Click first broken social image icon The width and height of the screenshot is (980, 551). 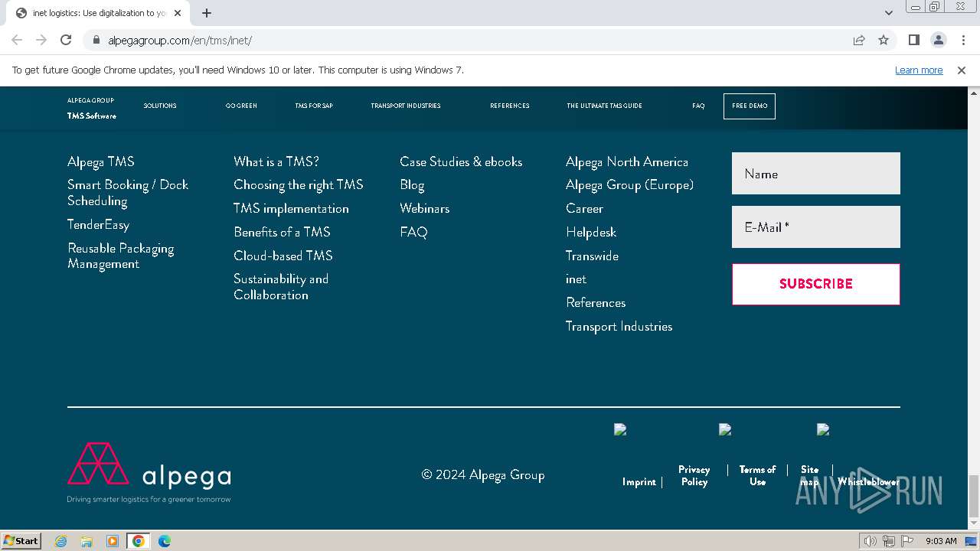(x=620, y=429)
